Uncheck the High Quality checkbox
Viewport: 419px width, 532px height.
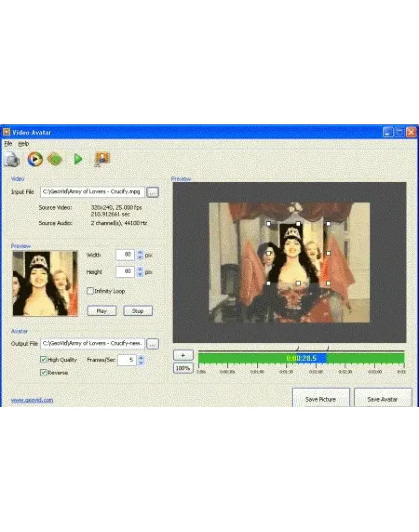click(44, 360)
